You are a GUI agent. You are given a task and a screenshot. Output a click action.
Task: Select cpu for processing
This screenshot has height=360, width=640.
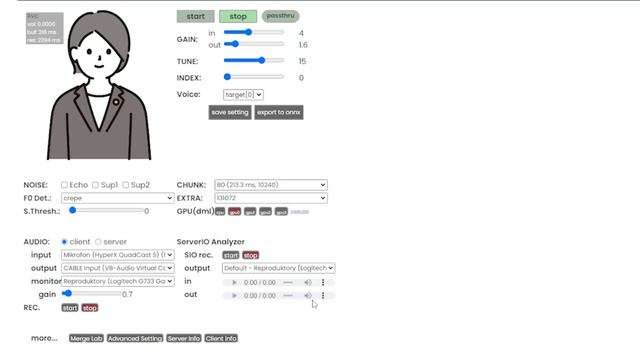(220, 212)
